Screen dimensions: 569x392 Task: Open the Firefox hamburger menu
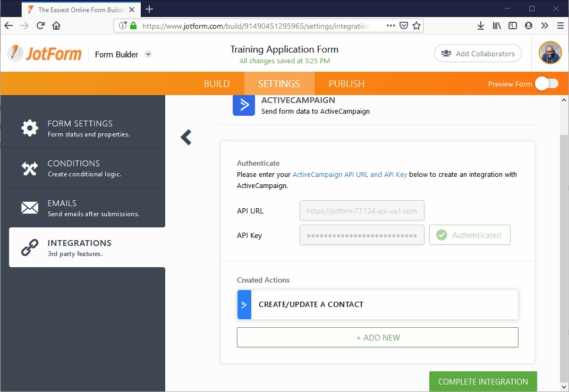(x=560, y=26)
